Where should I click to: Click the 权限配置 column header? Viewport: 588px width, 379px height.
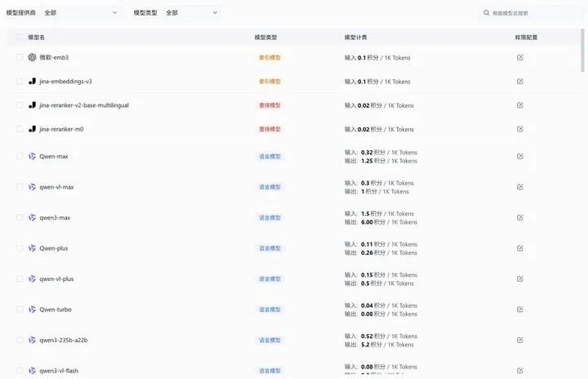[x=526, y=37]
